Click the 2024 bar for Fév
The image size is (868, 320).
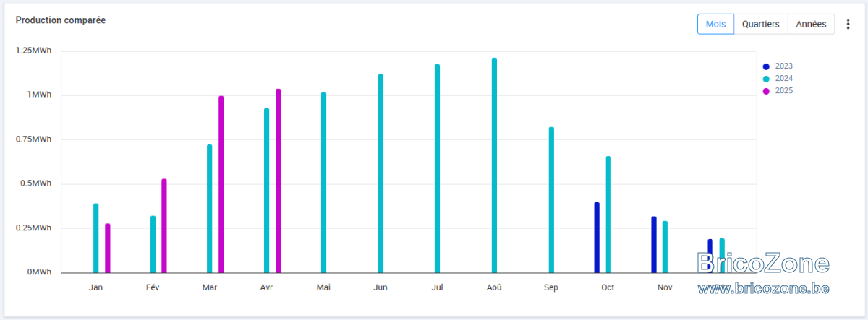tap(153, 244)
